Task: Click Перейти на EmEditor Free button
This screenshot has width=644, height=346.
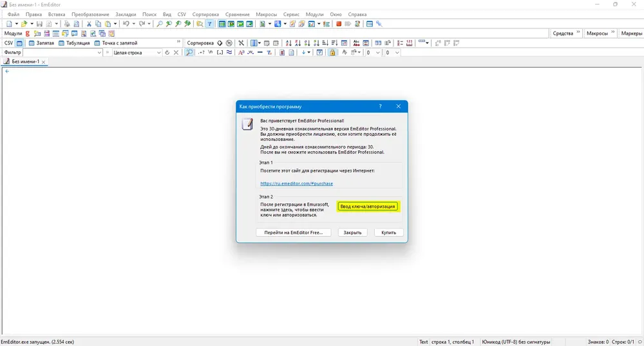Action: pos(293,232)
